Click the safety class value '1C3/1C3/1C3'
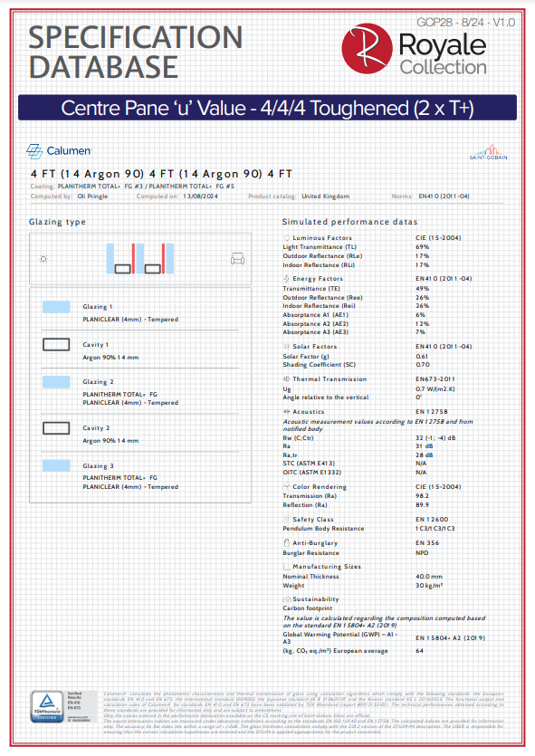 pyautogui.click(x=435, y=529)
